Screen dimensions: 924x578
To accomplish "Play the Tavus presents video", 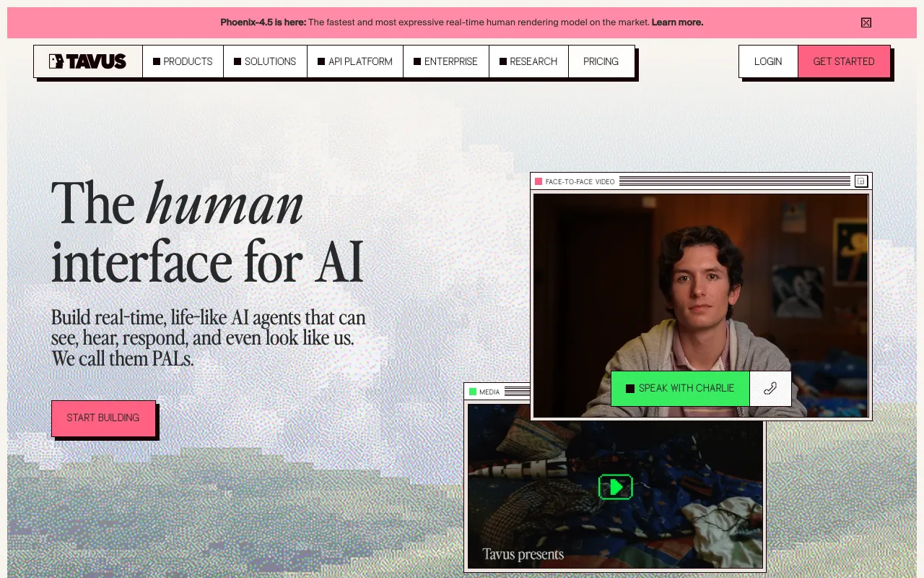I will tap(615, 487).
